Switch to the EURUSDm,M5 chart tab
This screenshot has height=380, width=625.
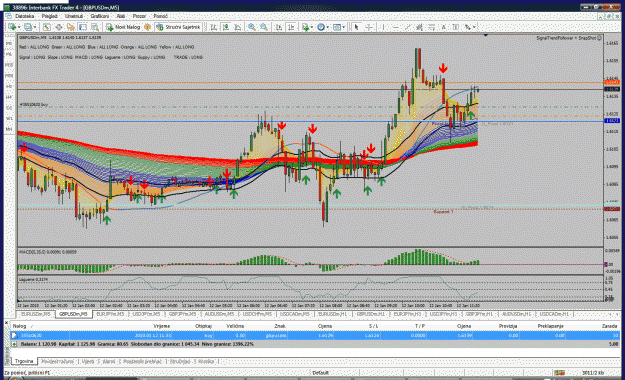coord(35,314)
